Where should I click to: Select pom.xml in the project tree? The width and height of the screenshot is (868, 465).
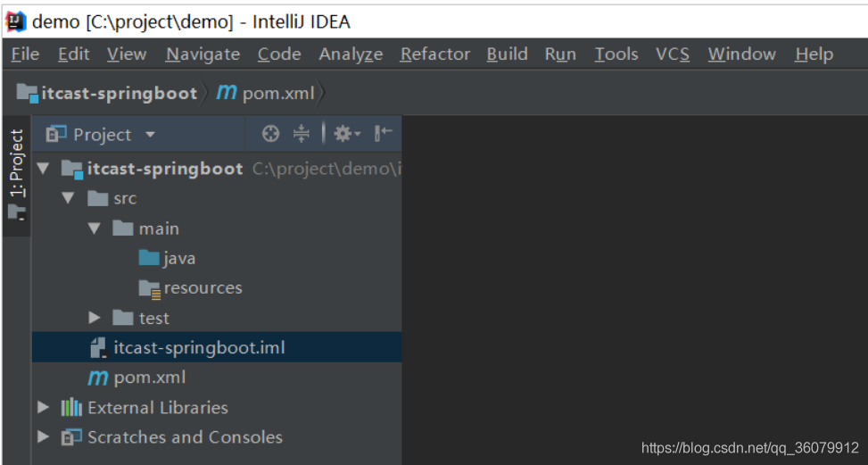(150, 378)
